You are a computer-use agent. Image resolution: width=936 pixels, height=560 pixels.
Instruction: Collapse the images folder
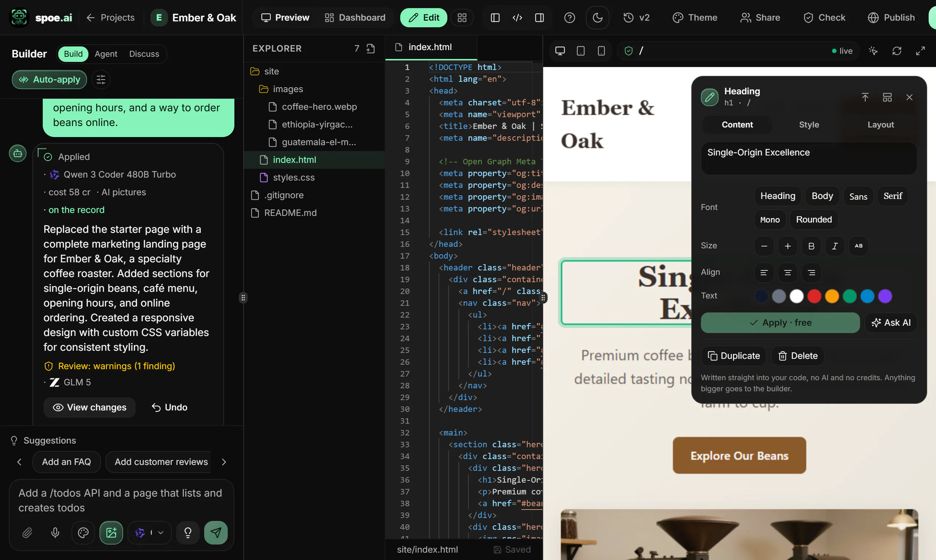(x=314, y=89)
